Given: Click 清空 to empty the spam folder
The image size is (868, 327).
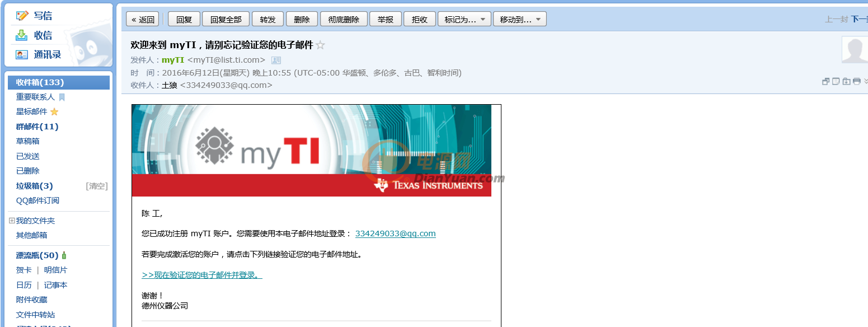Looking at the screenshot, I should (97, 186).
